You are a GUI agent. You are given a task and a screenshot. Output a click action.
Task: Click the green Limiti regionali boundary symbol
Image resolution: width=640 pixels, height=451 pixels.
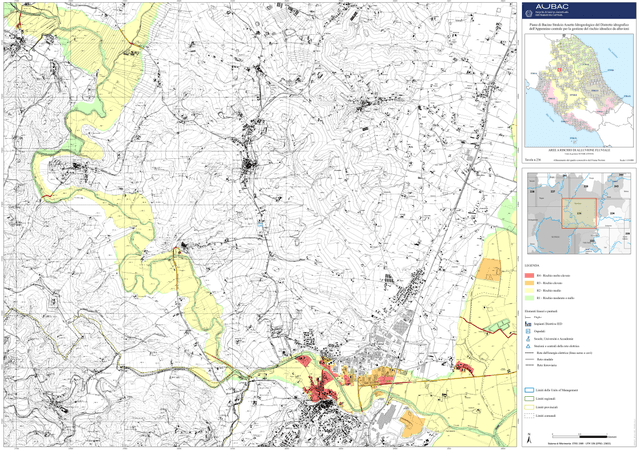pos(529,399)
